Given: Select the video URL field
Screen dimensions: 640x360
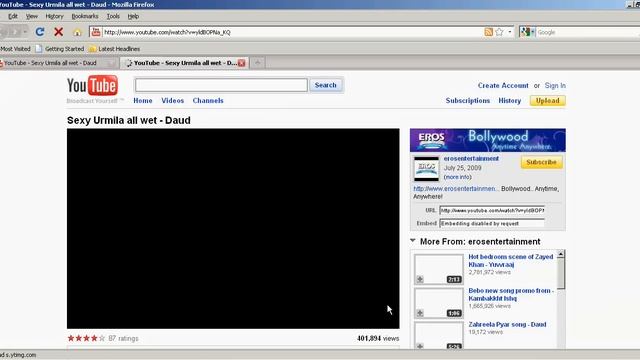Looking at the screenshot, I should tap(492, 210).
